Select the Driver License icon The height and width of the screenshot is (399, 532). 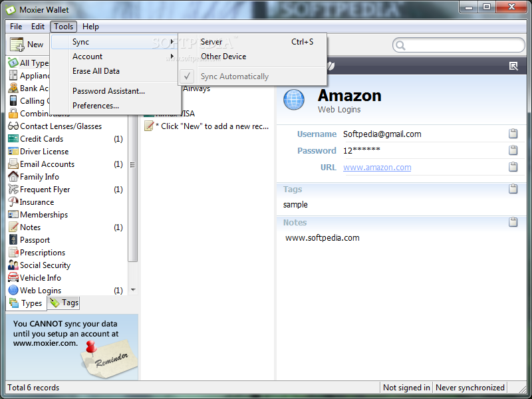coord(13,152)
